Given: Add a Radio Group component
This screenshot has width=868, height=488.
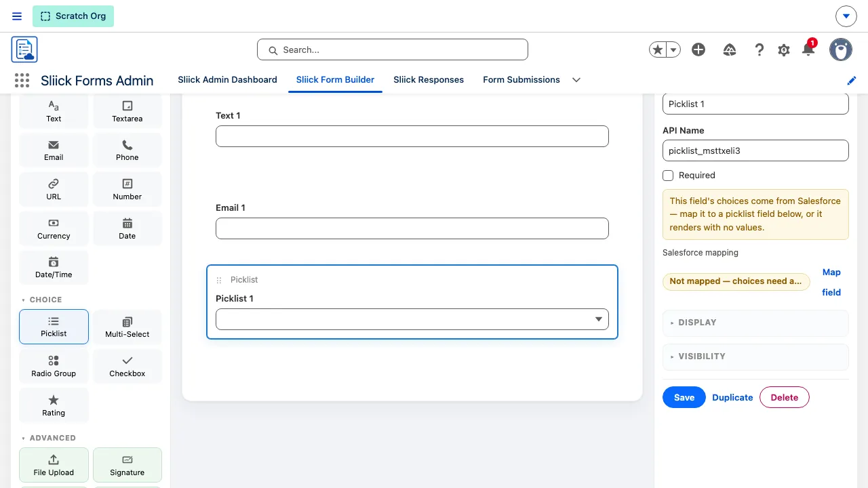Looking at the screenshot, I should (54, 367).
